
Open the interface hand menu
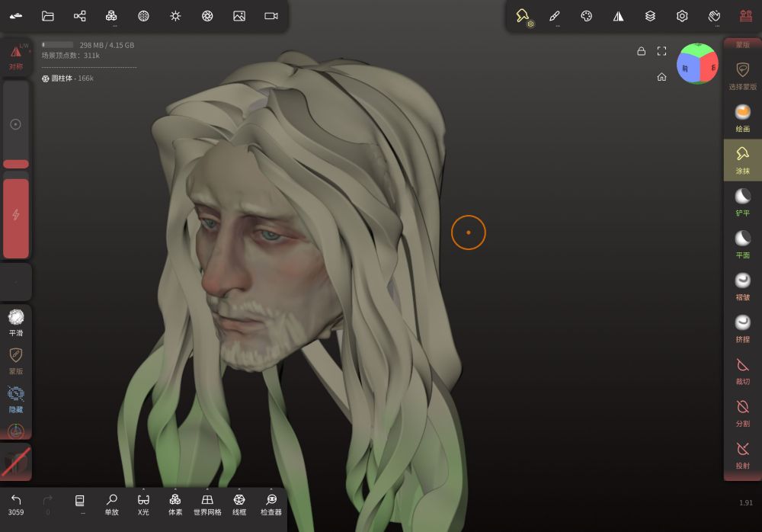point(714,16)
